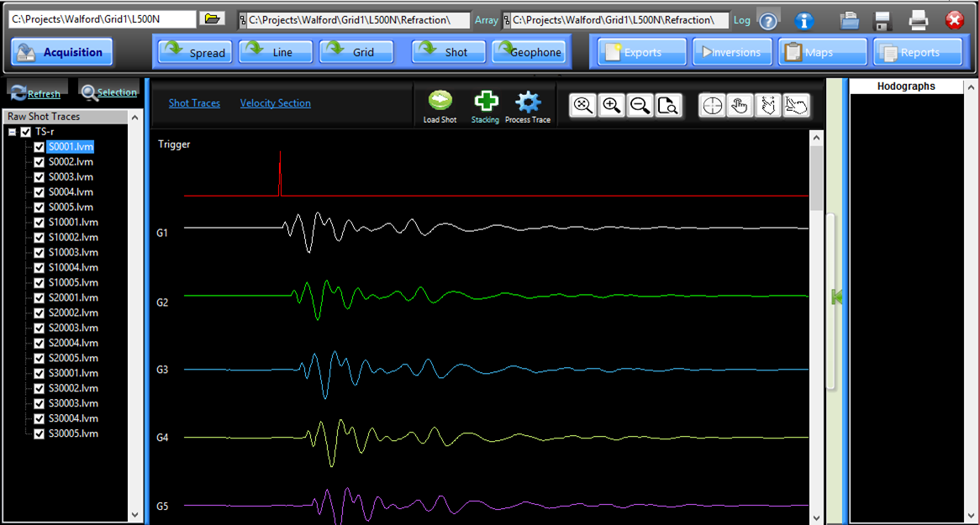
Task: Activate the hand pointer pick tool
Action: pos(740,105)
